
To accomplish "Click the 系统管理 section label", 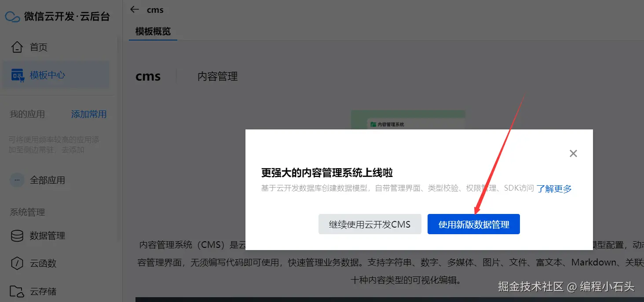I will click(x=27, y=212).
